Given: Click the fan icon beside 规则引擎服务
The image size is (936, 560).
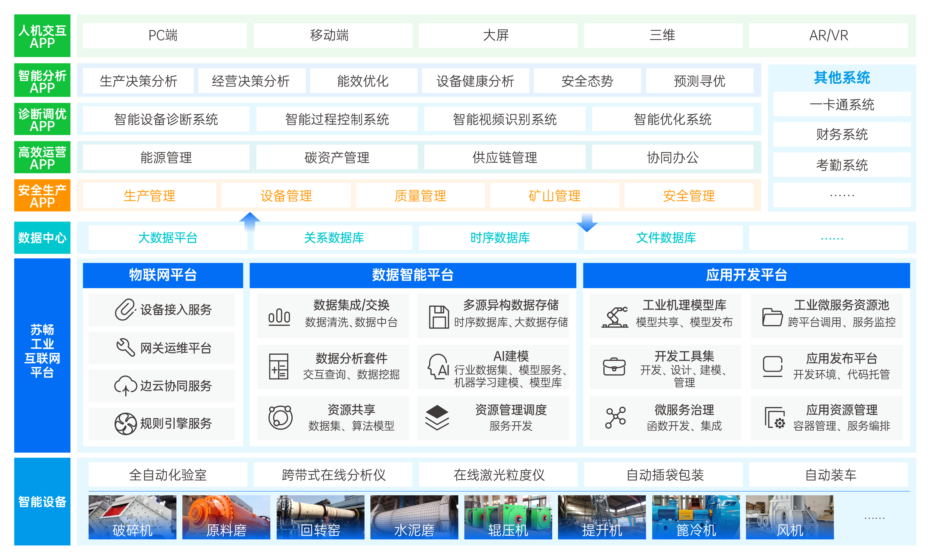Looking at the screenshot, I should [x=126, y=423].
